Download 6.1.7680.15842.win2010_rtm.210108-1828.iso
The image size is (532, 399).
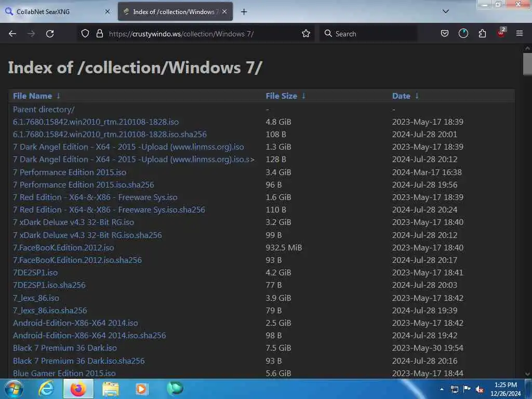point(96,122)
